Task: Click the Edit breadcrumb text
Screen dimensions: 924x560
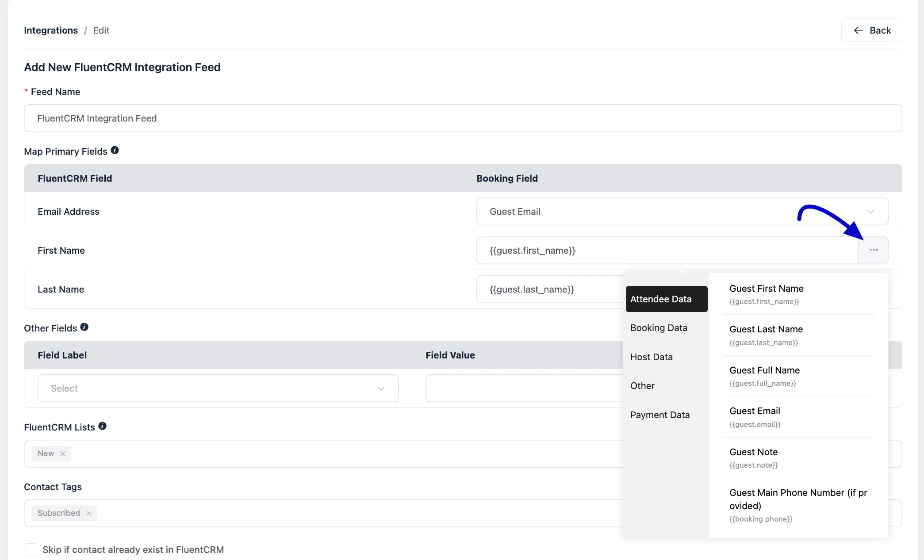Action: tap(101, 30)
